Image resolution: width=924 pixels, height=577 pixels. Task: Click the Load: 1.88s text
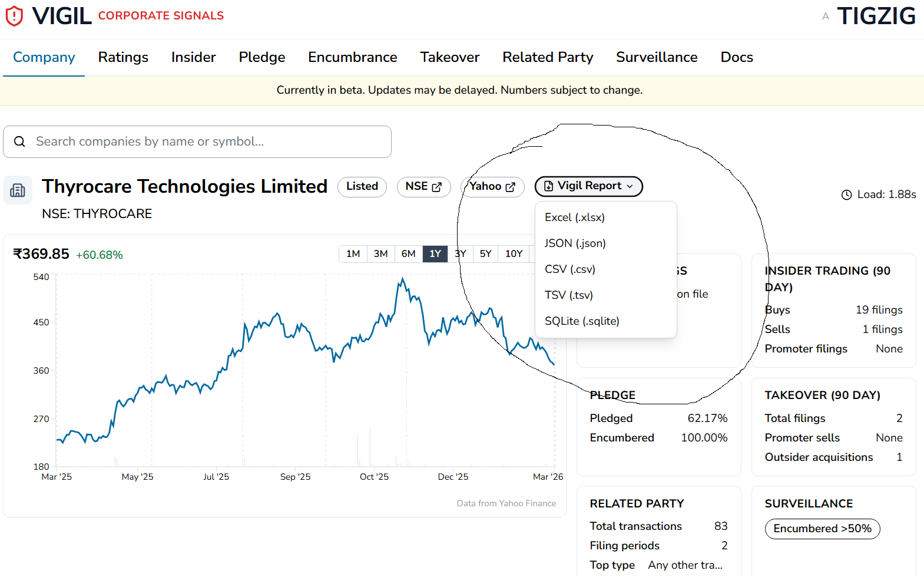coord(886,194)
